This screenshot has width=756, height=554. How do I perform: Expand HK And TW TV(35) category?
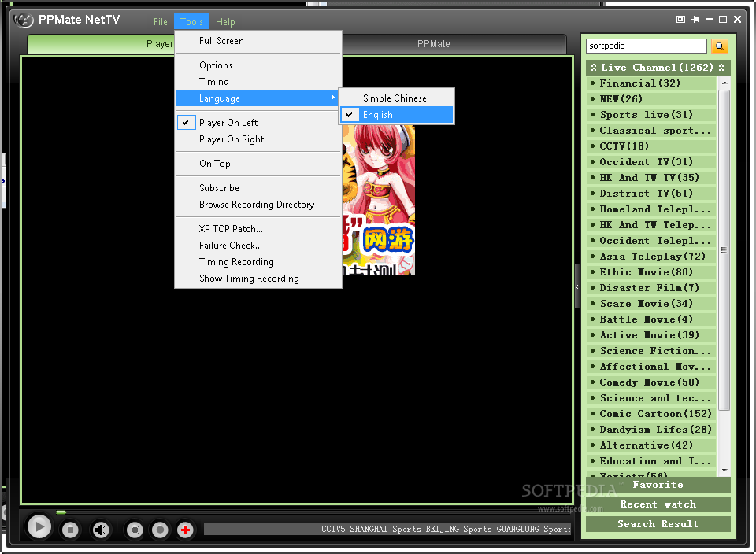coord(652,178)
